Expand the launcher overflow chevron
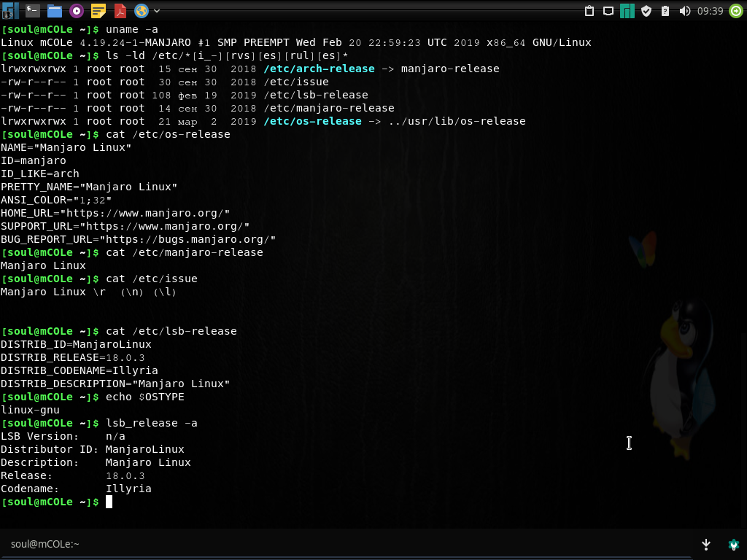The image size is (747, 560). (157, 11)
